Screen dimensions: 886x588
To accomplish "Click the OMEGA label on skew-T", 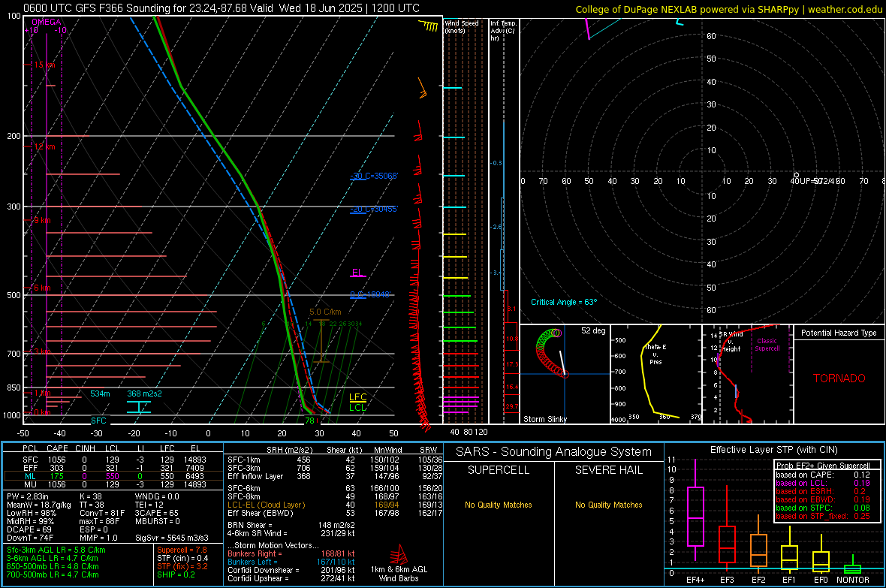I will [x=47, y=22].
